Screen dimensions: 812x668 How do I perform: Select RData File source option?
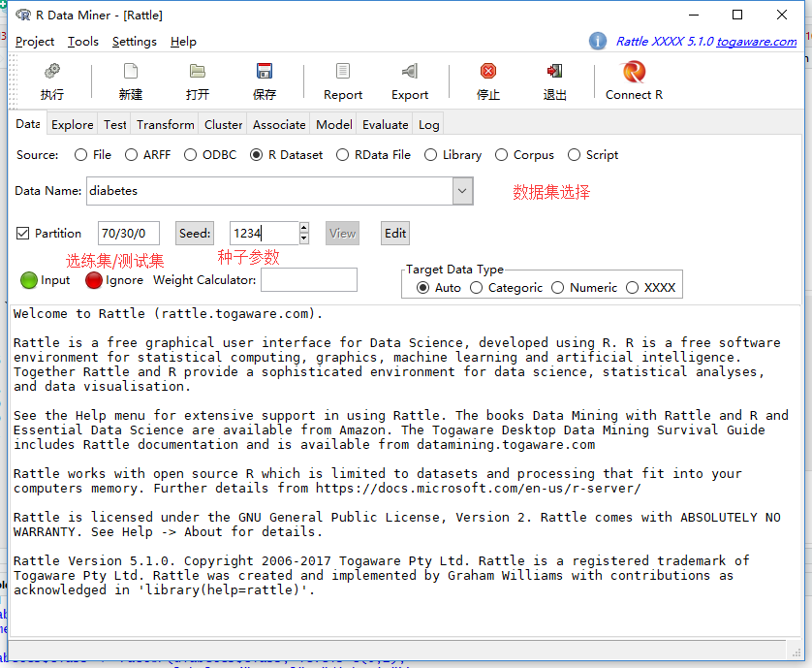click(342, 155)
